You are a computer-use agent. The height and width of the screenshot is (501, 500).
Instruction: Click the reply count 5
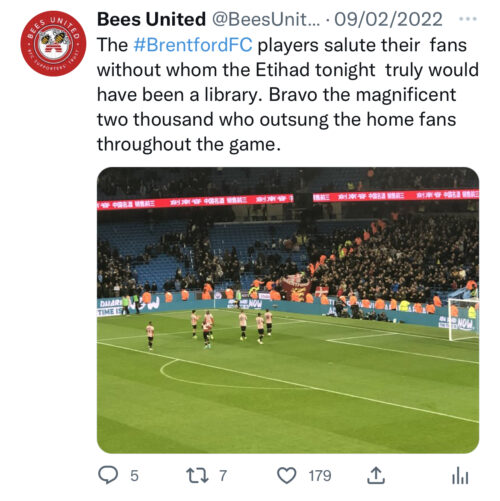(134, 476)
